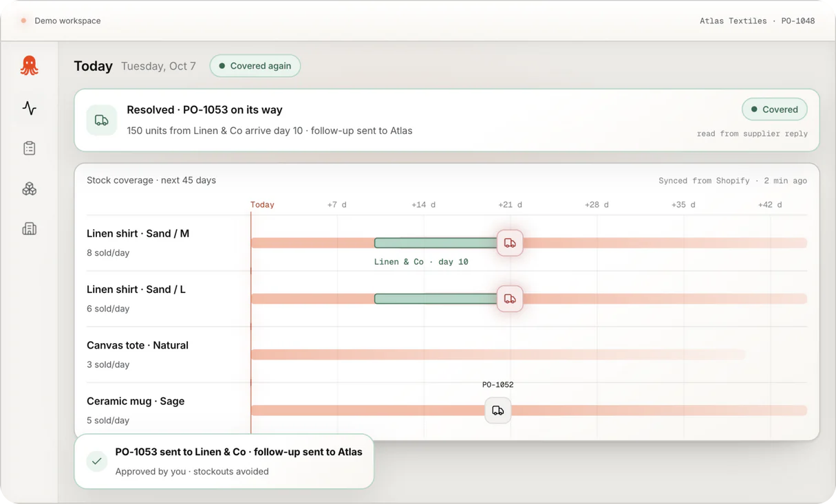Select Linen shirt · Sand / M row title
This screenshot has width=836, height=504.
click(x=138, y=234)
